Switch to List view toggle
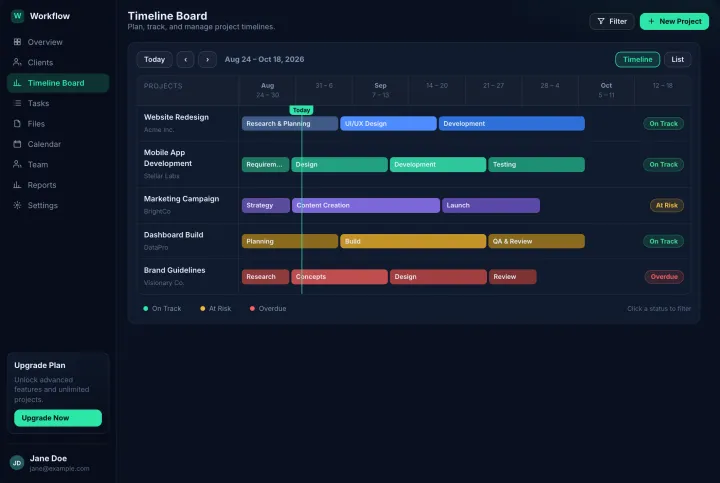720x483 pixels. coord(677,59)
